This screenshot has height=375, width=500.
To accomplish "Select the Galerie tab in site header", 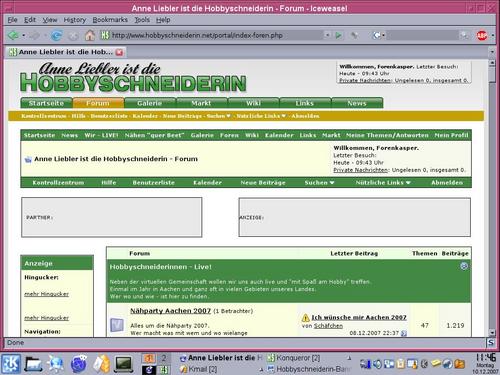I will pos(150,103).
